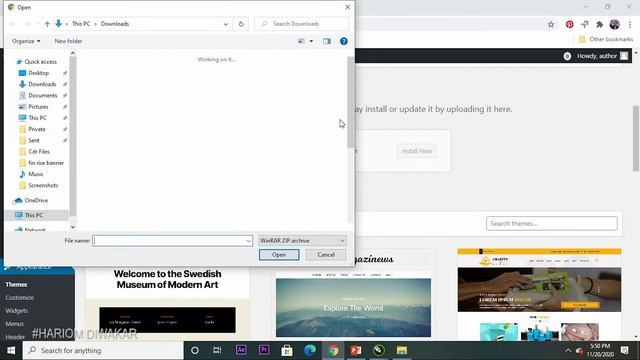Viewport: 640px width, 360px height.
Task: Click taskbar Search for anything box
Action: click(103, 351)
